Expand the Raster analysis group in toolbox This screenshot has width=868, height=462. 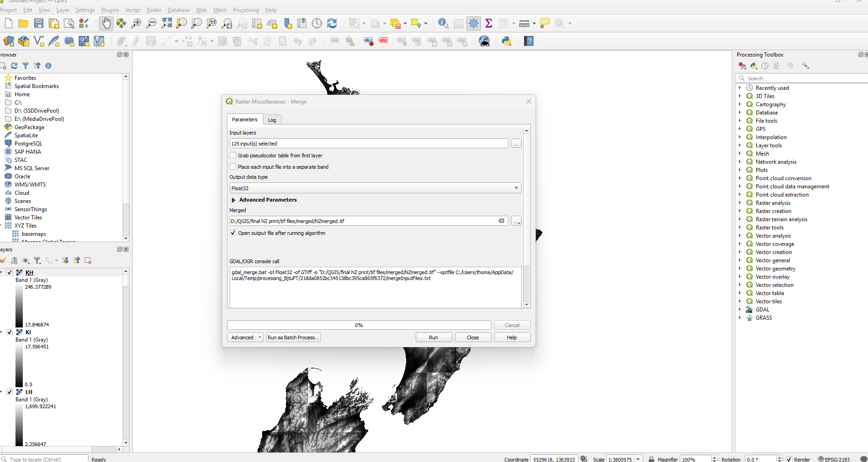click(739, 203)
